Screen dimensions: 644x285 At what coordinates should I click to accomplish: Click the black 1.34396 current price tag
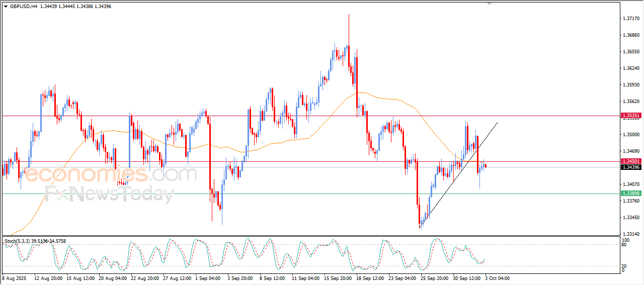click(x=631, y=167)
